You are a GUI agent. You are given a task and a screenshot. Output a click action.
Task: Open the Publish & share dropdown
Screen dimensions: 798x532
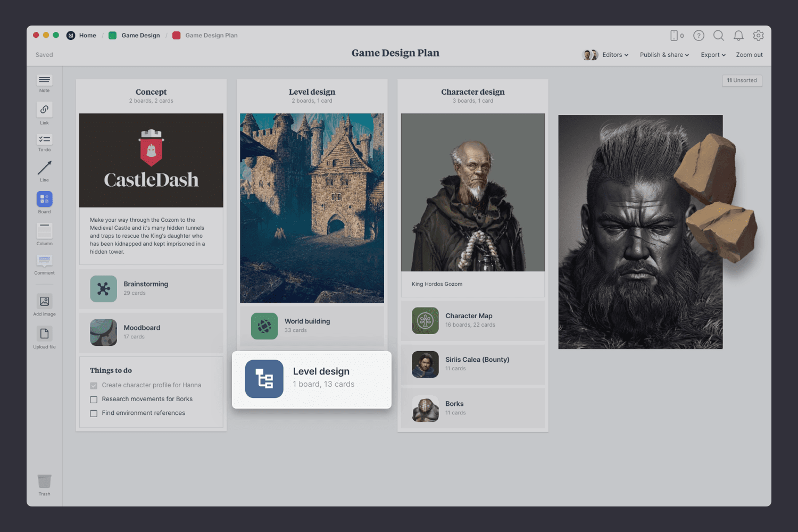click(664, 55)
